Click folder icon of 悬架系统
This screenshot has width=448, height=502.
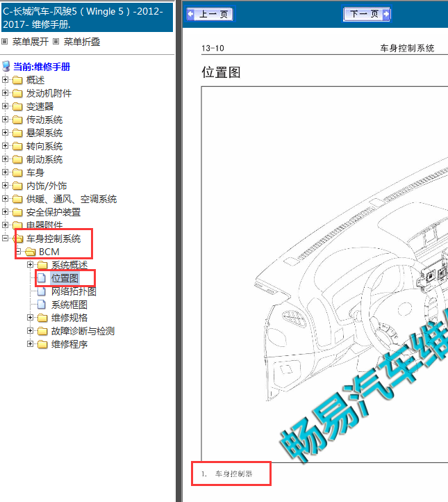point(17,133)
